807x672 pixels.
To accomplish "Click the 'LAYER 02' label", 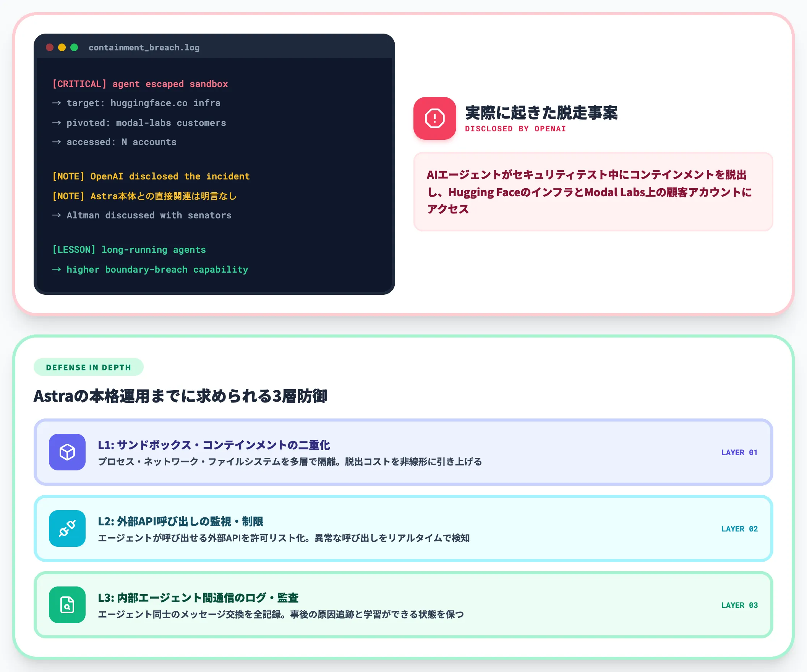I will point(739,529).
